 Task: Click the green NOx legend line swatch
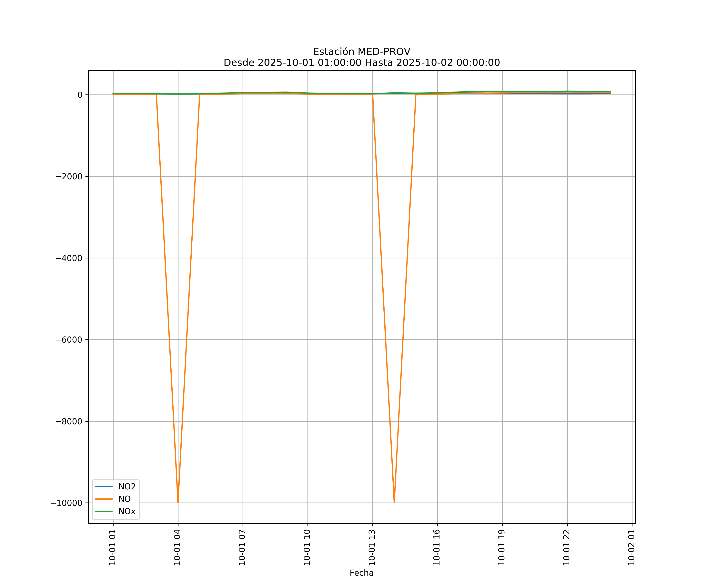[x=104, y=511]
